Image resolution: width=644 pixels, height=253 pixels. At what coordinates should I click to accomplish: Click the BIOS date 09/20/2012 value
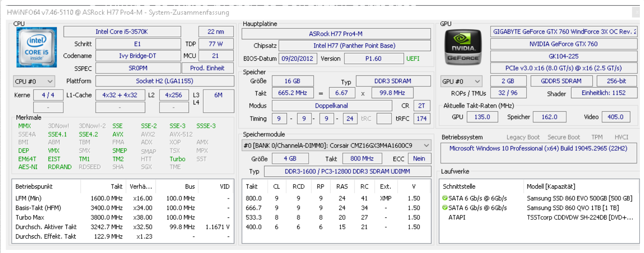[x=298, y=59]
